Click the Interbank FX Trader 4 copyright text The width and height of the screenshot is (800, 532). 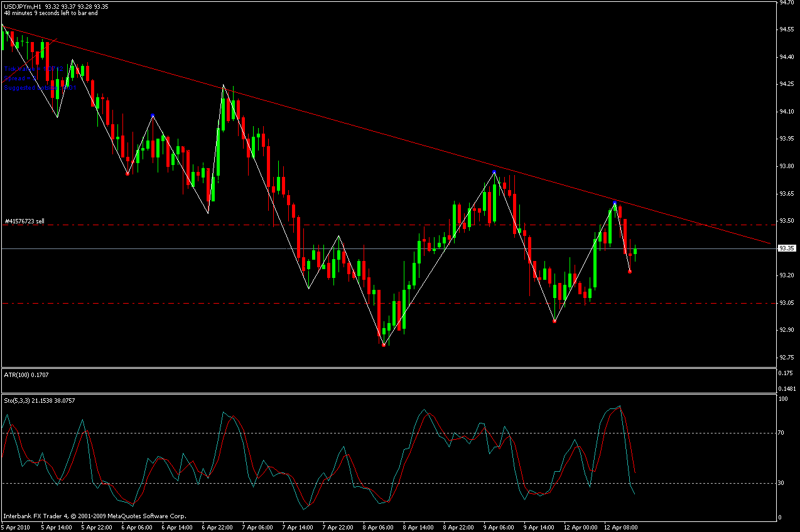(94, 516)
